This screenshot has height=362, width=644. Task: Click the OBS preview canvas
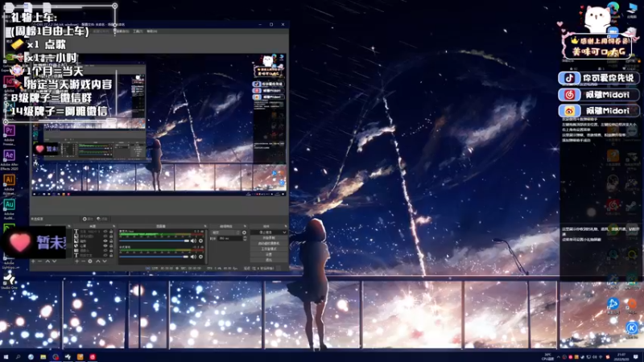click(x=159, y=125)
